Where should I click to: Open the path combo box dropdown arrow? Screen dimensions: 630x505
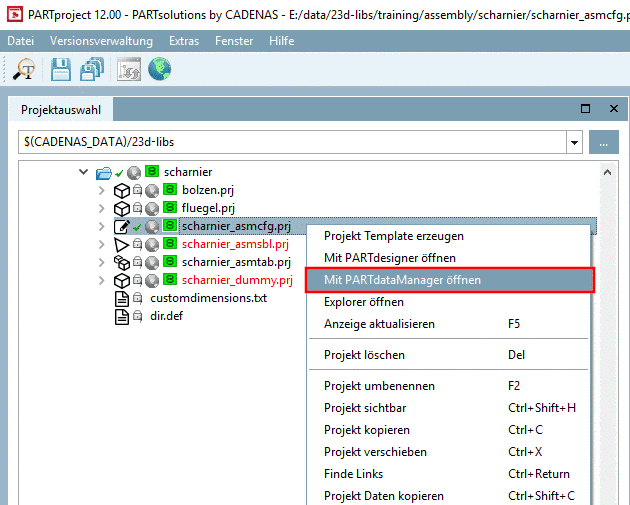(x=575, y=142)
